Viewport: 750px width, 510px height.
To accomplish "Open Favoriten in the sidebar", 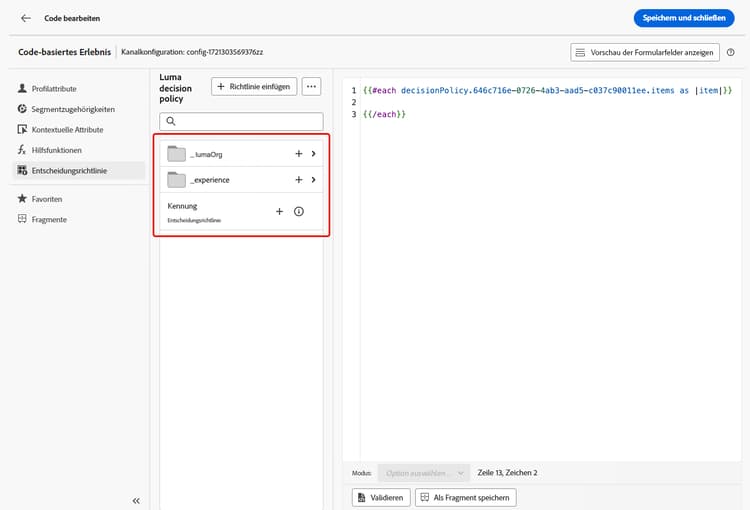I will point(46,199).
